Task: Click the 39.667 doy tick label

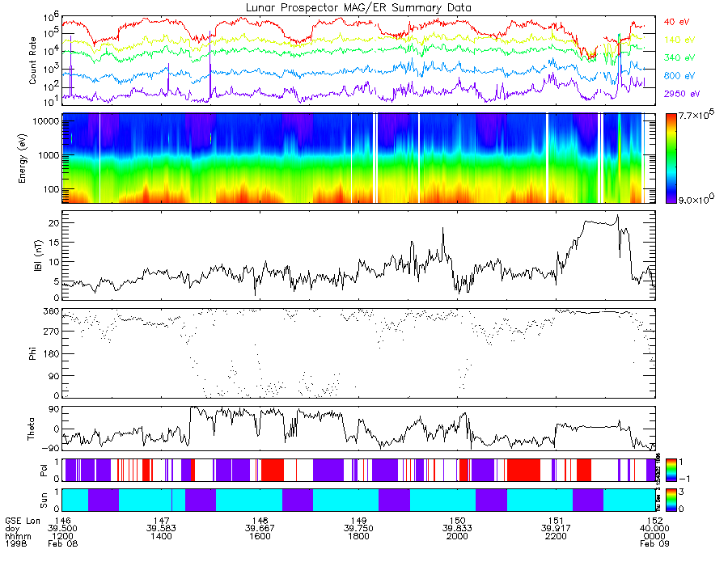Action: point(260,529)
